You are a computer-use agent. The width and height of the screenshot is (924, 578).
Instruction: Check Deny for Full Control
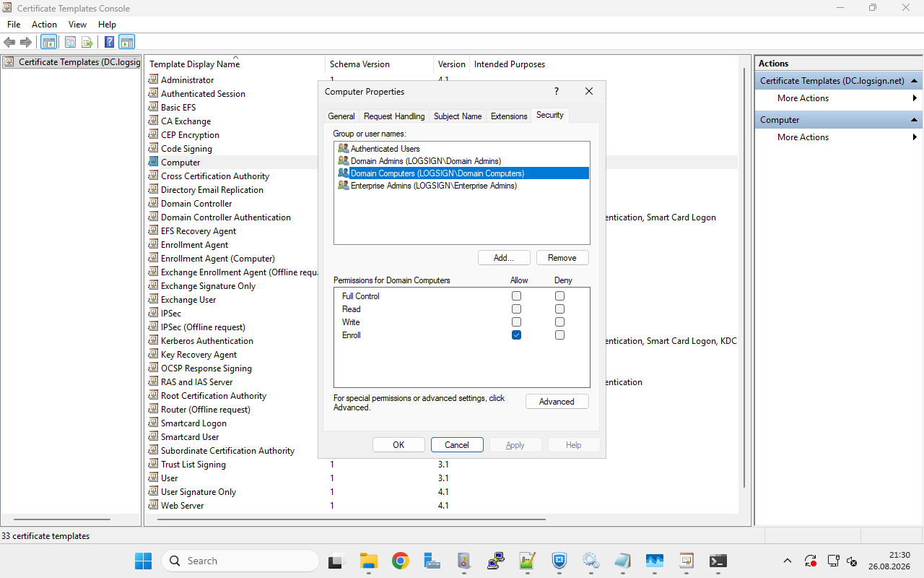click(559, 296)
